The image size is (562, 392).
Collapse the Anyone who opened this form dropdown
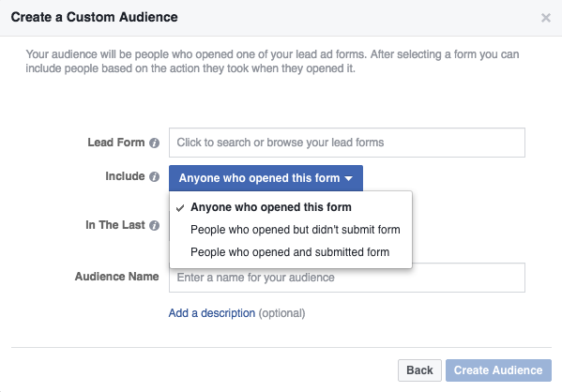[266, 178]
